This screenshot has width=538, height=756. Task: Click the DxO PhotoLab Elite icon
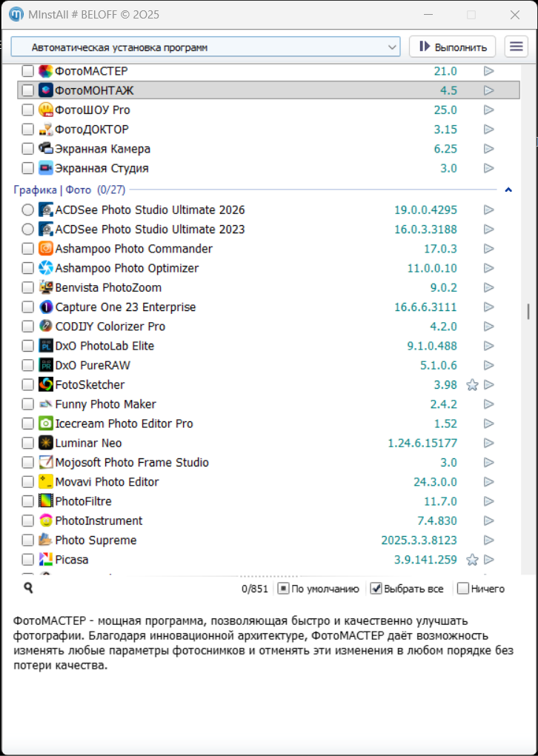tap(46, 346)
